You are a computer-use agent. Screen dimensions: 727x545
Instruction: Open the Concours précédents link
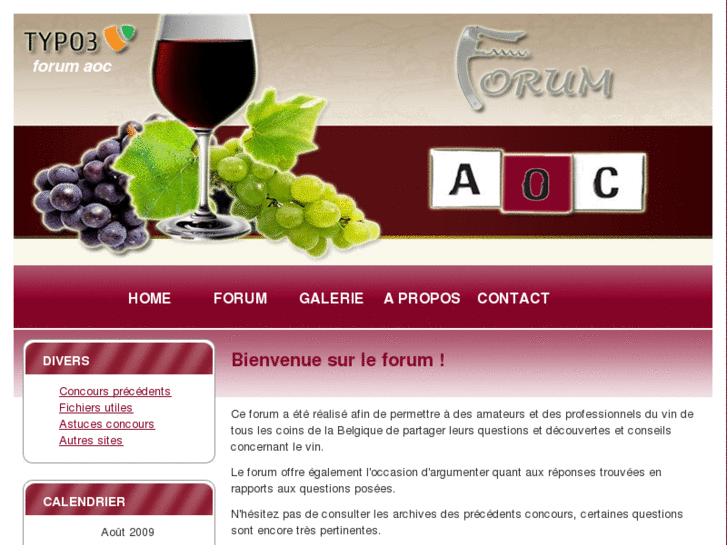[115, 391]
